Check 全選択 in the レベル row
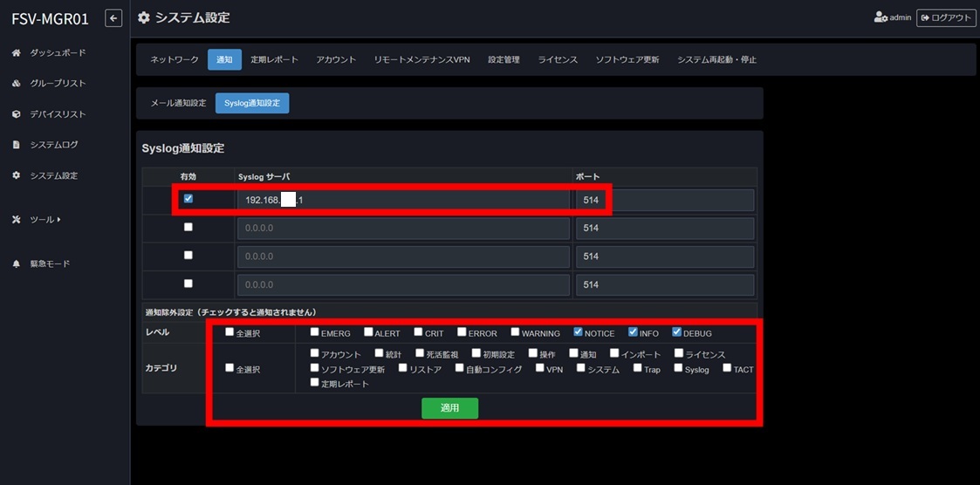This screenshot has height=485, width=980. pyautogui.click(x=230, y=332)
